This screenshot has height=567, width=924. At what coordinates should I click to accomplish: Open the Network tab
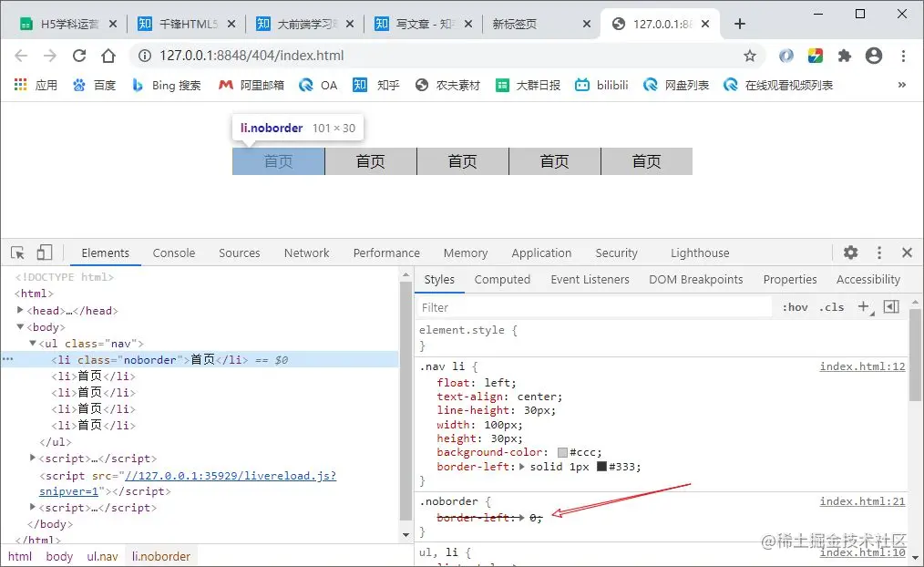click(306, 253)
